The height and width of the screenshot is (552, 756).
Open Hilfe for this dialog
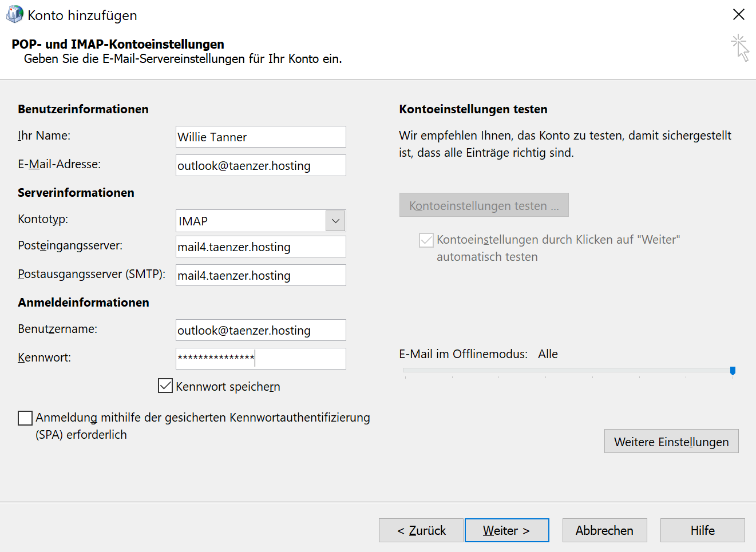702,530
